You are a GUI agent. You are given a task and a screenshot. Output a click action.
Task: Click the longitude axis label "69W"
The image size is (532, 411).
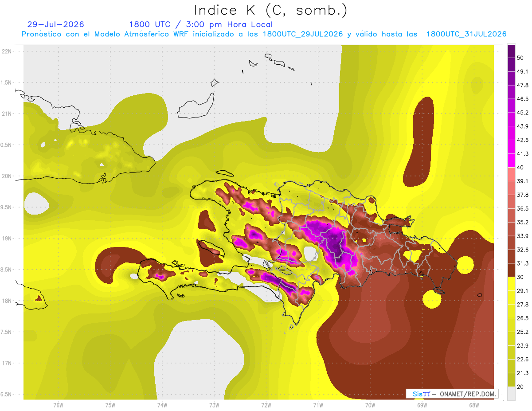[422, 405]
